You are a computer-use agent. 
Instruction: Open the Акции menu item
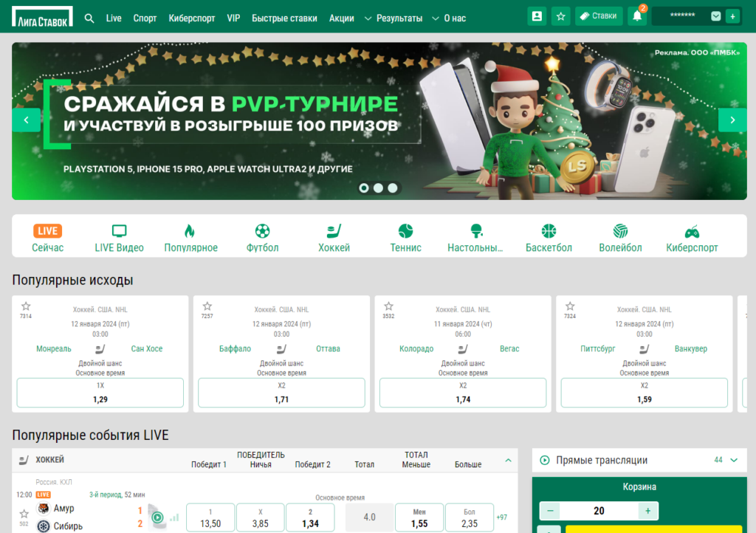[341, 18]
